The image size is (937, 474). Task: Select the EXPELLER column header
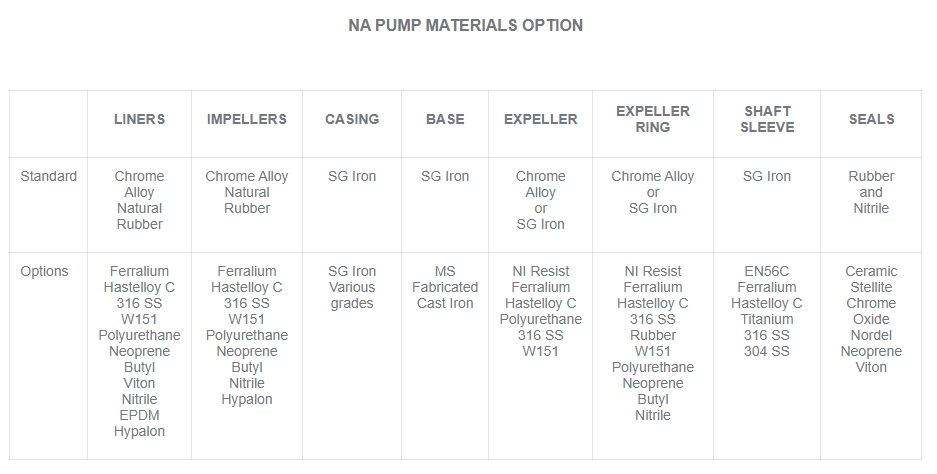point(541,119)
